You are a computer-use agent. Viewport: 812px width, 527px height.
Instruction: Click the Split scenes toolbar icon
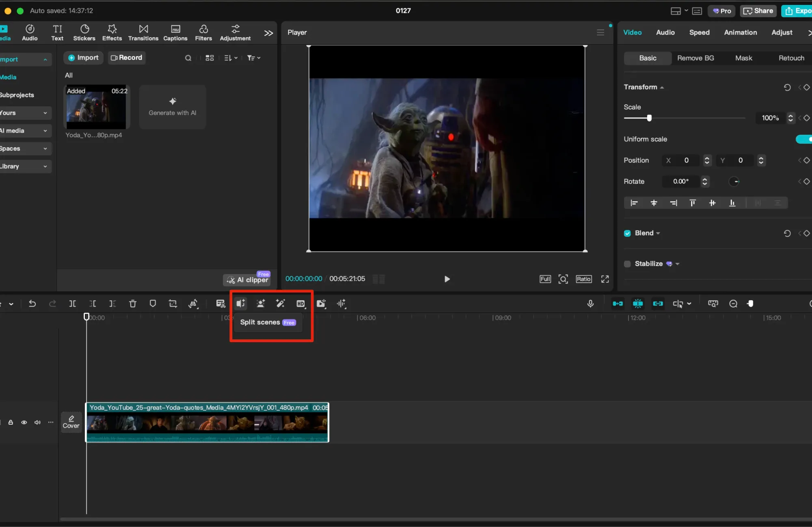coord(241,303)
